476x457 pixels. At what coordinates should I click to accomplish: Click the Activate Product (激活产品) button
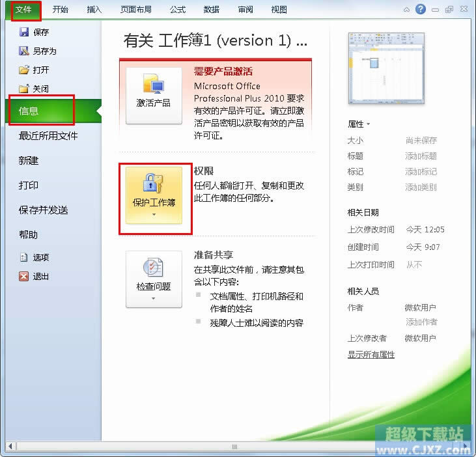(x=154, y=96)
